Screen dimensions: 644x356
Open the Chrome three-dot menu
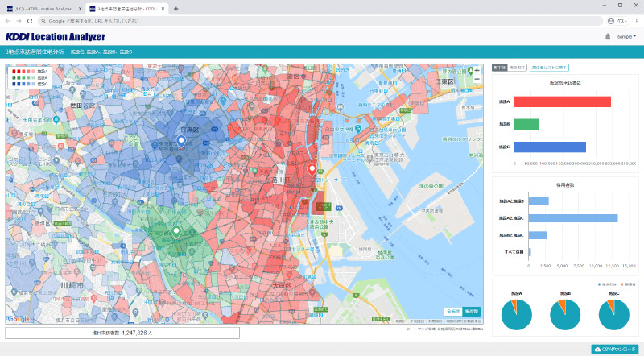[637, 21]
